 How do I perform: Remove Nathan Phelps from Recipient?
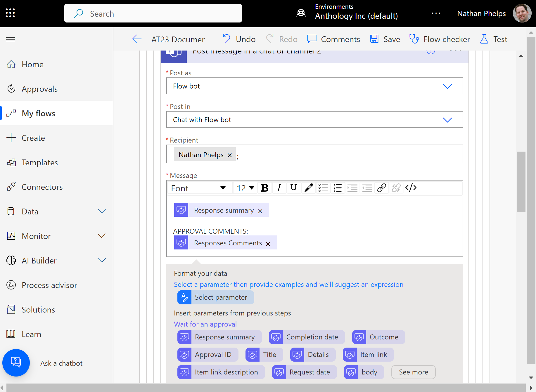coord(230,155)
